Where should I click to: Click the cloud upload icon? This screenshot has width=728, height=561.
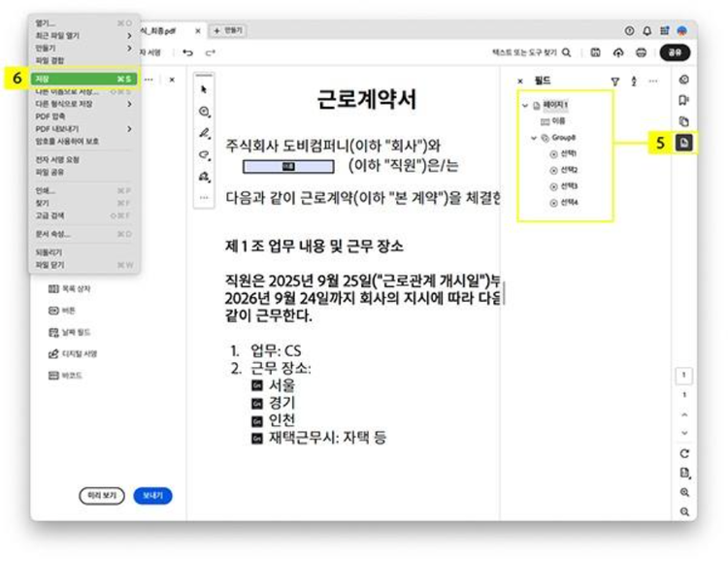[618, 52]
